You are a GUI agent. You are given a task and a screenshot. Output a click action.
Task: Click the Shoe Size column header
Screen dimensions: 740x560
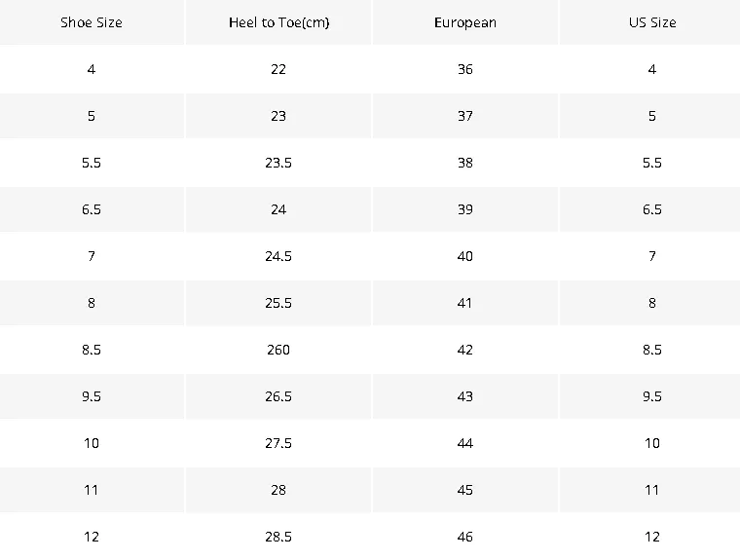(x=92, y=22)
